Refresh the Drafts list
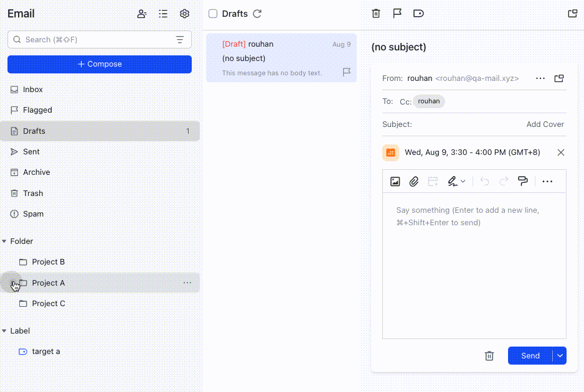Viewport: 584px width, 392px height. [256, 13]
